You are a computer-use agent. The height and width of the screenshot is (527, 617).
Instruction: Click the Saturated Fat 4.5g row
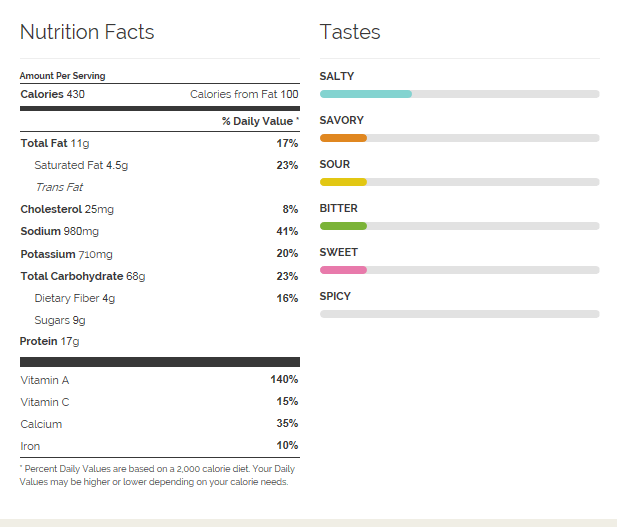click(82, 165)
